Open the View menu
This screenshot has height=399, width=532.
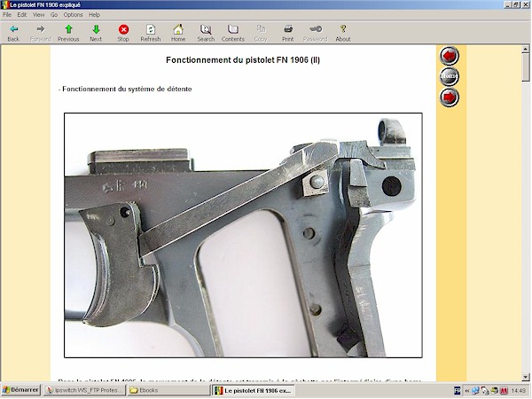pyautogui.click(x=38, y=14)
